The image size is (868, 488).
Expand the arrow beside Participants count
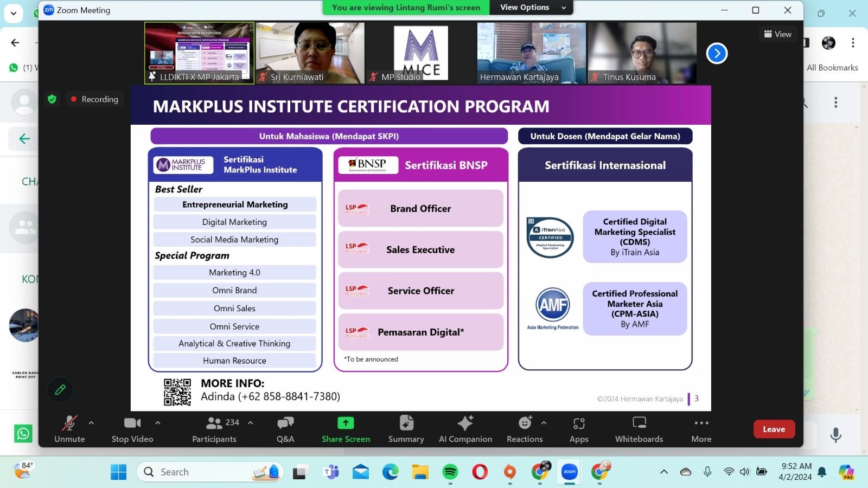coord(251,422)
